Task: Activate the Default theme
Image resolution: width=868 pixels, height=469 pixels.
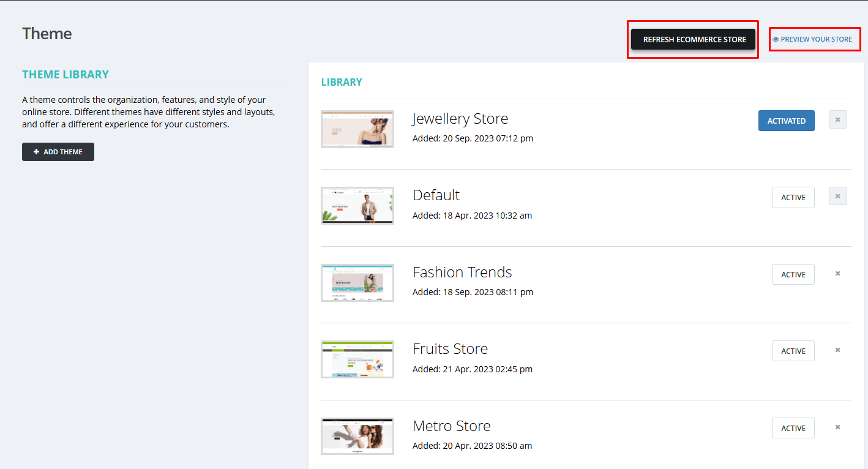Action: [793, 198]
